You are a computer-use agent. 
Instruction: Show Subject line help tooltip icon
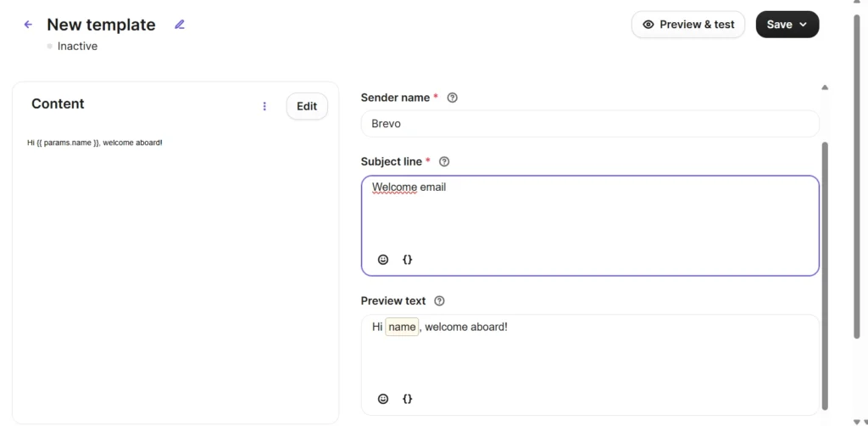pos(444,162)
